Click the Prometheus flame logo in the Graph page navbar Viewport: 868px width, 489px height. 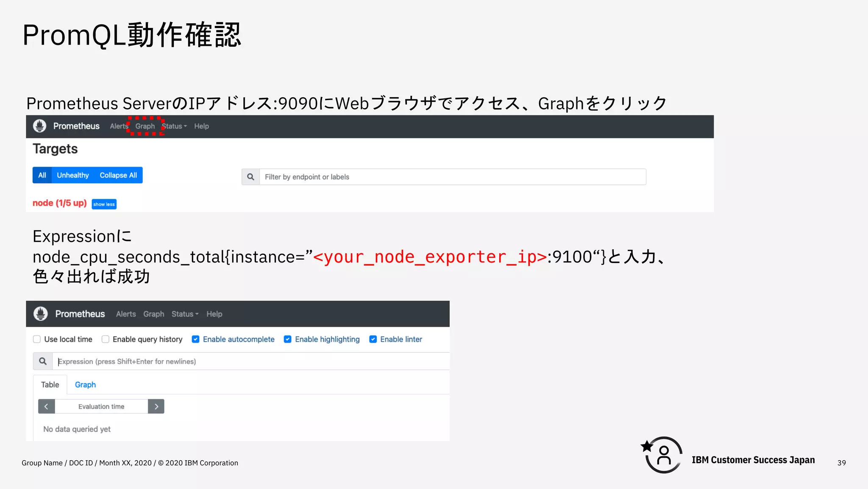(41, 314)
